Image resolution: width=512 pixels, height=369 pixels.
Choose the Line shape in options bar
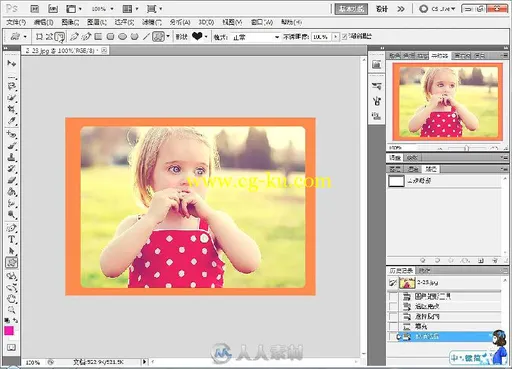(146, 37)
